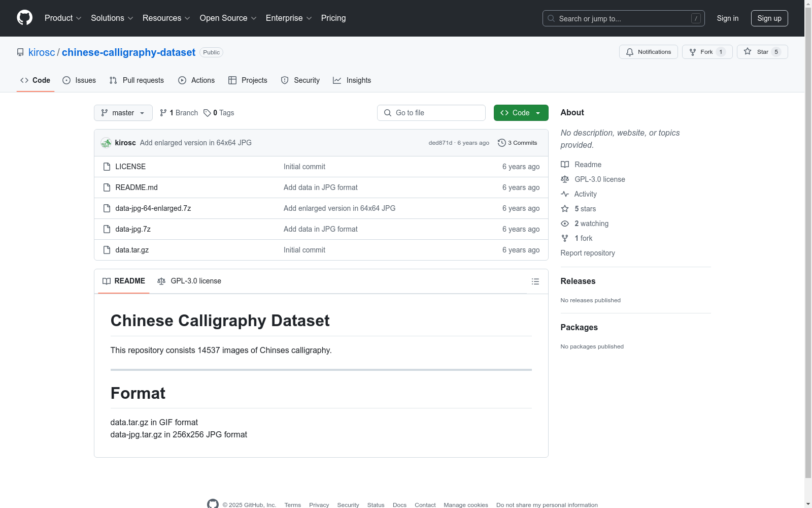Click the repository icon before kirosc
The height and width of the screenshot is (508, 812).
(20, 52)
